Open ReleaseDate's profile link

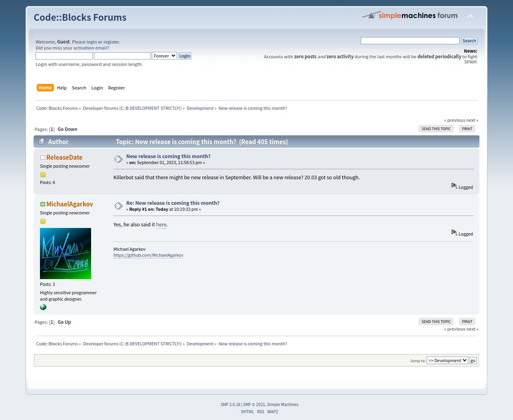(x=64, y=157)
